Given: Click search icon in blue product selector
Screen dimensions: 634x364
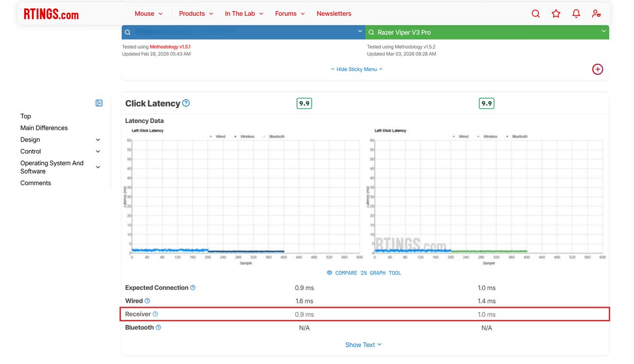Looking at the screenshot, I should pyautogui.click(x=127, y=32).
